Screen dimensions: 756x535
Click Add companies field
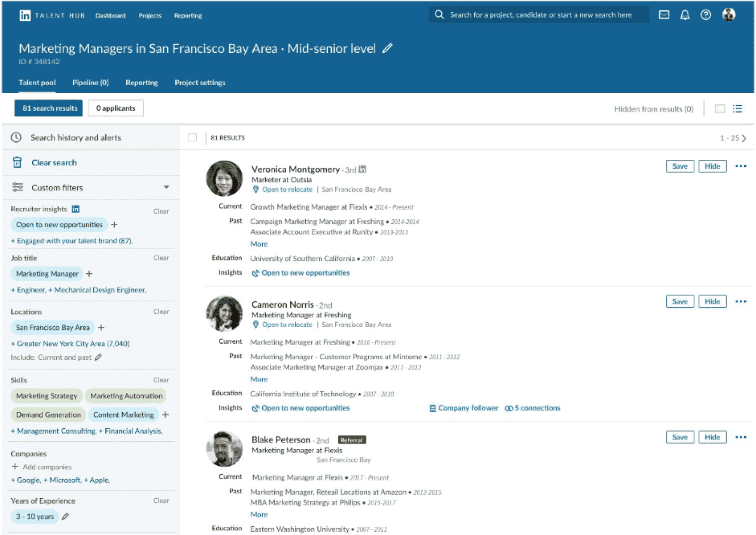coord(42,467)
